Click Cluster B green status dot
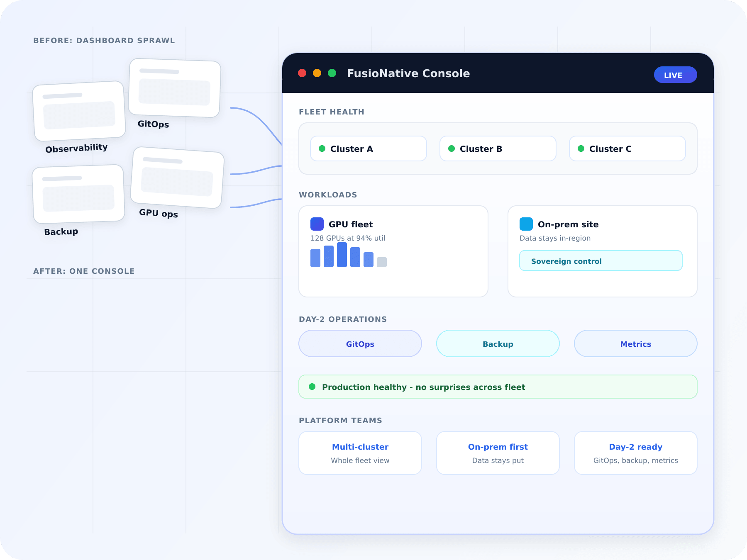The image size is (747, 560). (x=452, y=149)
